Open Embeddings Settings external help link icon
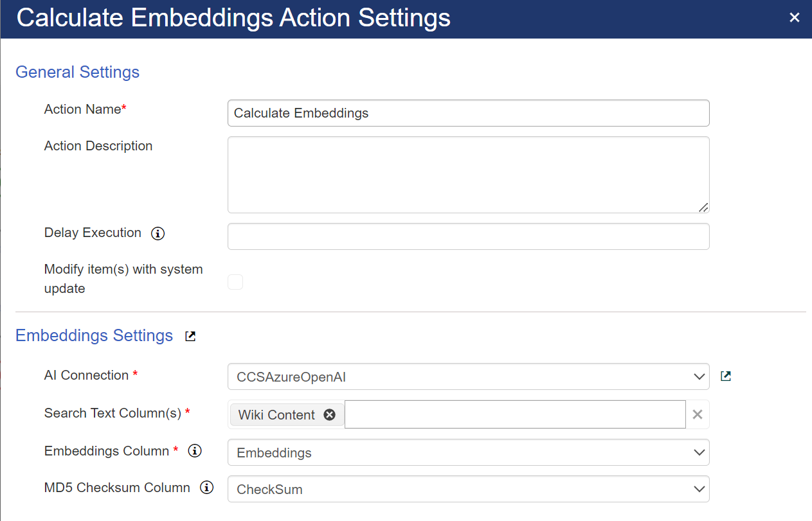 click(x=190, y=336)
